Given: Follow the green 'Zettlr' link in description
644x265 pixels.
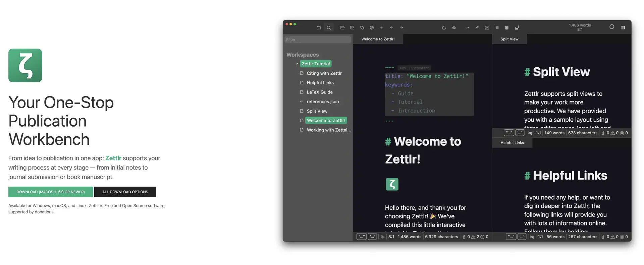Looking at the screenshot, I should (113, 158).
